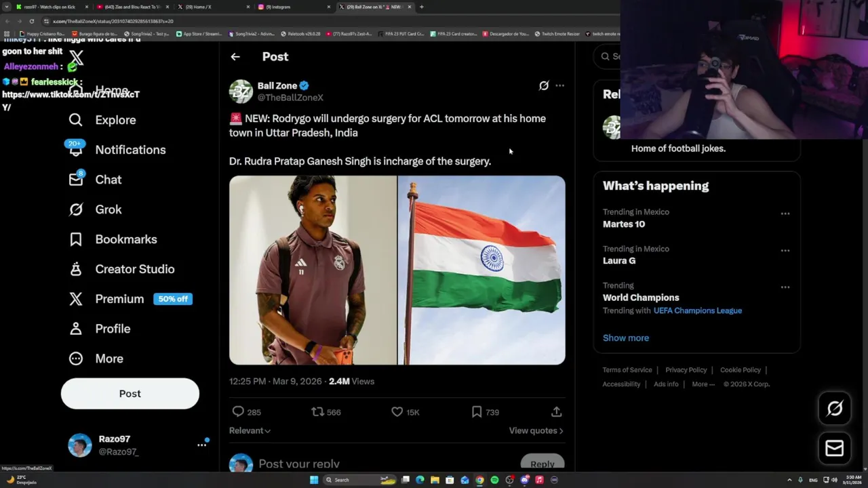Image resolution: width=868 pixels, height=488 pixels.
Task: Open the Windows Start button
Action: click(314, 480)
